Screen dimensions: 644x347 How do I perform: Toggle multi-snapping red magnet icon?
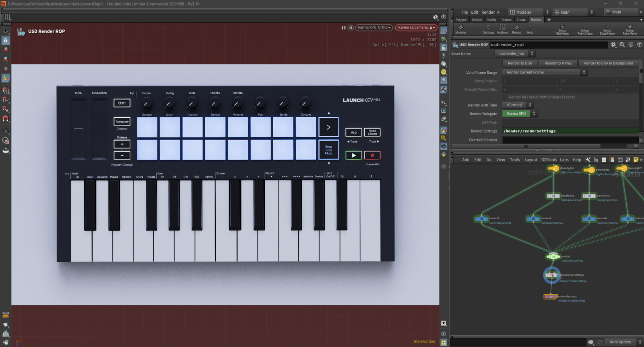[6, 119]
